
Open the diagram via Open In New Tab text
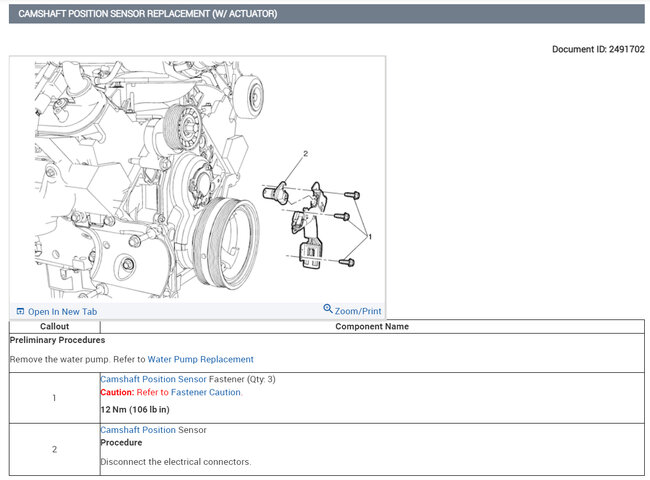pos(62,311)
